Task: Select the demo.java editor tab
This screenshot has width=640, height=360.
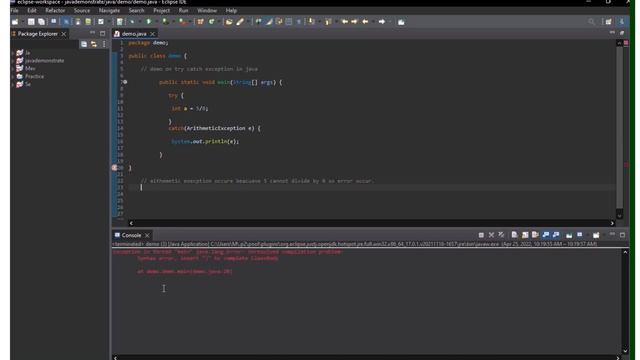Action: pos(134,34)
